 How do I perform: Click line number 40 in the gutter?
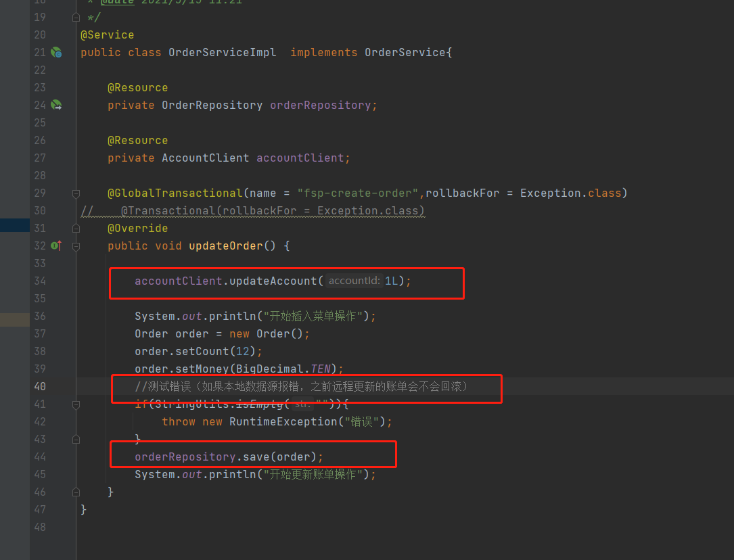(40, 386)
